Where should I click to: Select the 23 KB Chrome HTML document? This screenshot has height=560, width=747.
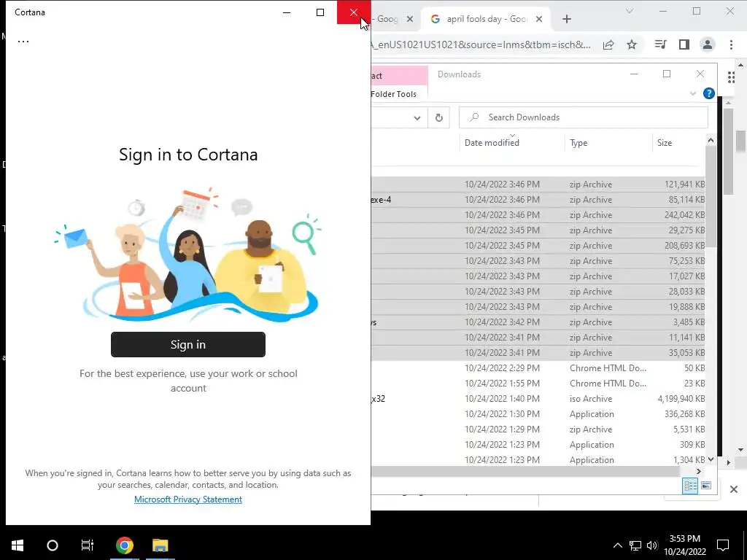coord(538,384)
